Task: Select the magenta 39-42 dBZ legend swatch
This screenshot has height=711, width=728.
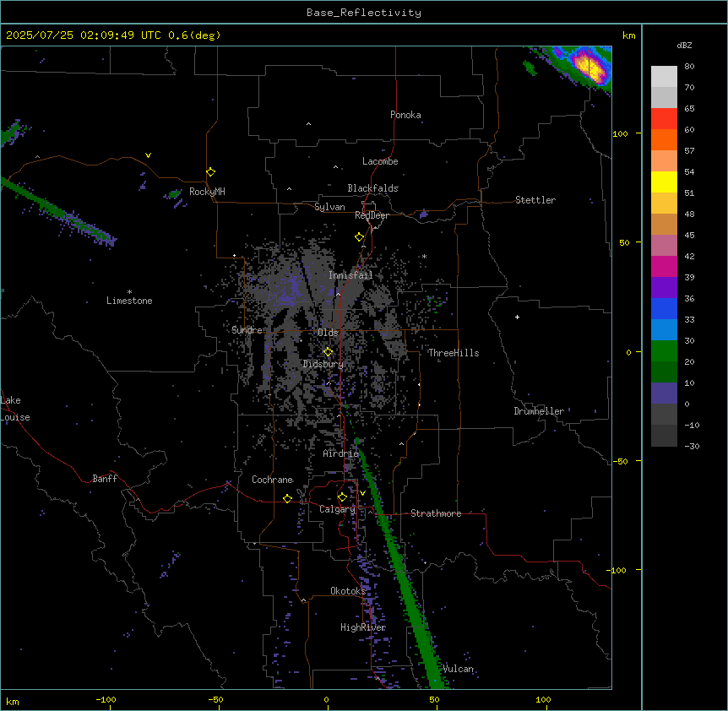Action: click(x=664, y=266)
